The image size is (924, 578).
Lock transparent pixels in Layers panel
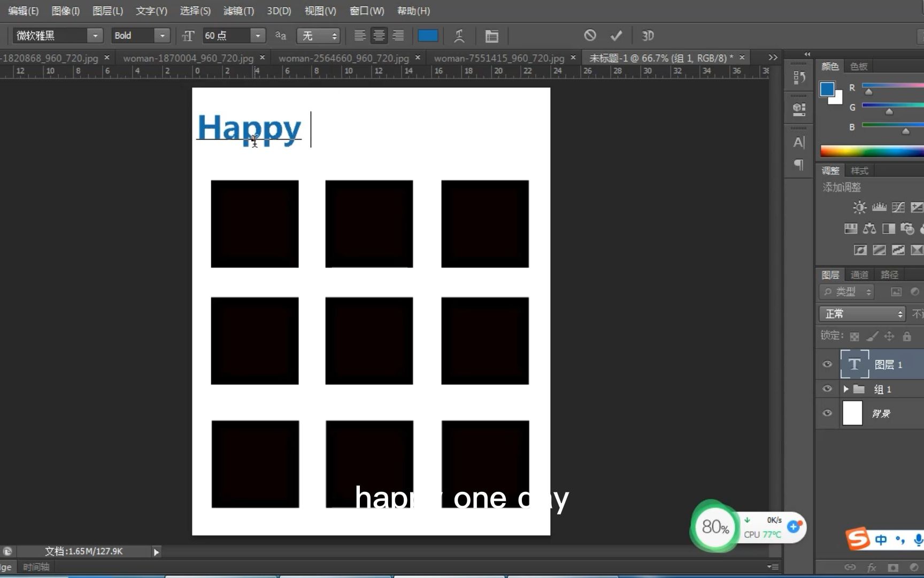854,337
